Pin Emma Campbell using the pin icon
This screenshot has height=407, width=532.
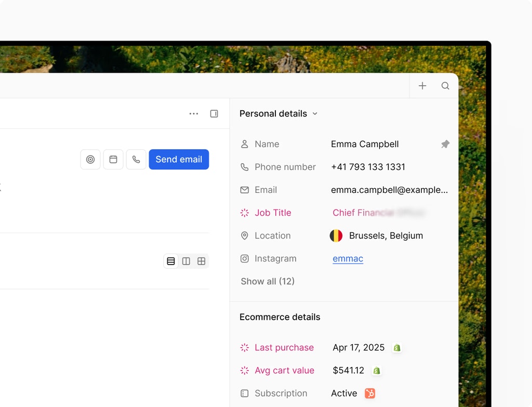pos(445,144)
